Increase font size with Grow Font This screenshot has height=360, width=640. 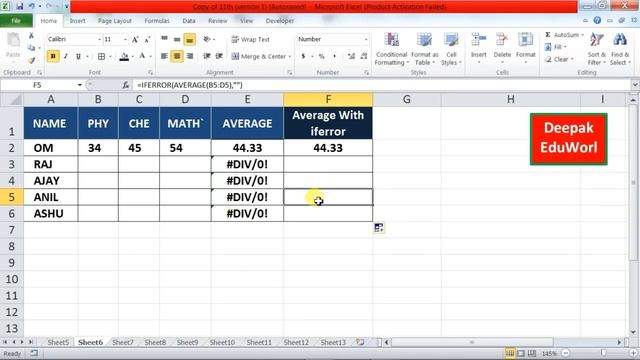135,39
